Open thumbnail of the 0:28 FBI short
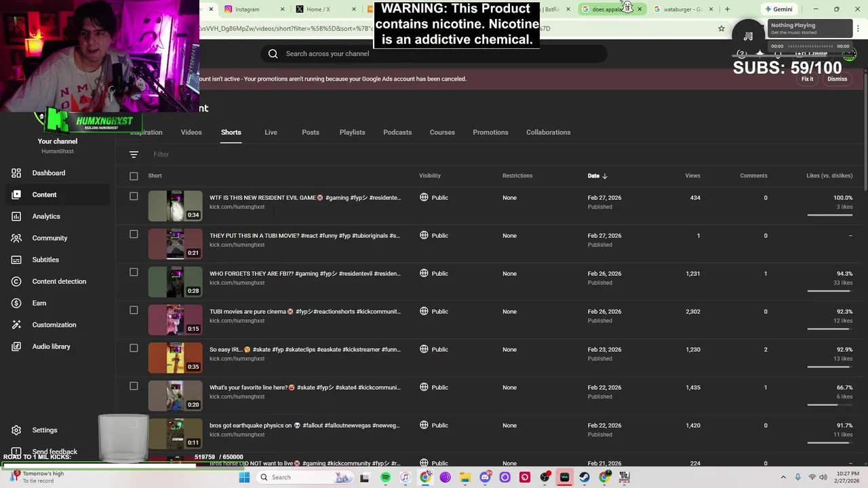868x488 pixels. (175, 282)
